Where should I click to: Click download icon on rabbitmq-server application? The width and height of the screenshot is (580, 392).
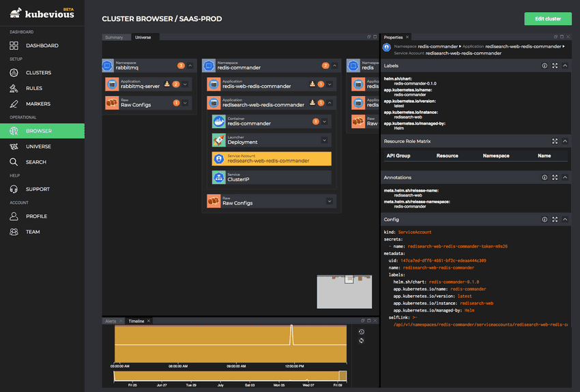tap(167, 85)
